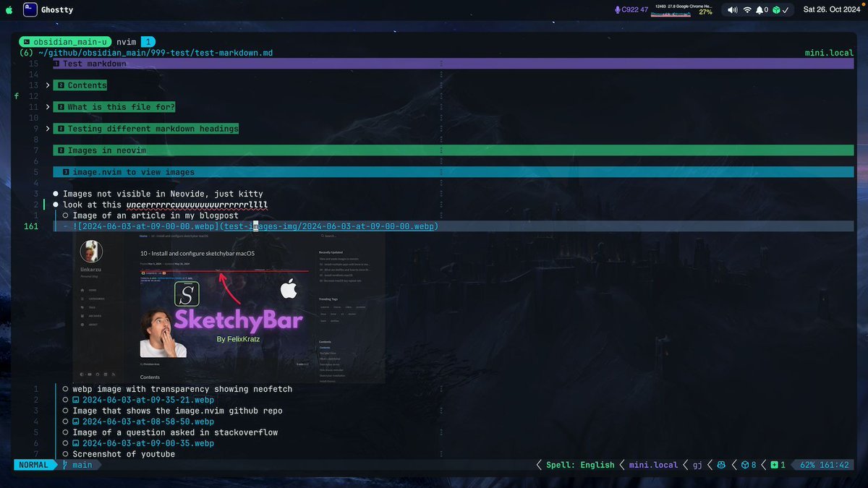868x488 pixels.
Task: Click the Images in neovim heading icon
Action: click(x=61, y=150)
